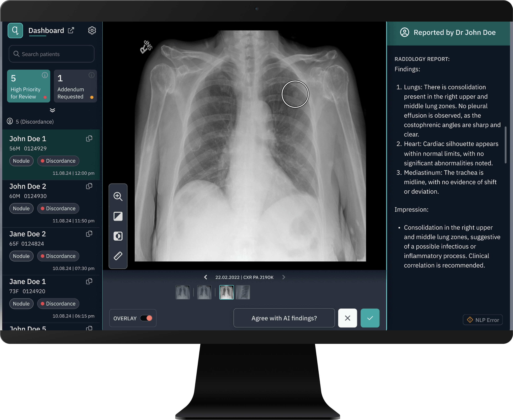513x420 pixels.
Task: Select the ruler measurement tool
Action: click(118, 256)
